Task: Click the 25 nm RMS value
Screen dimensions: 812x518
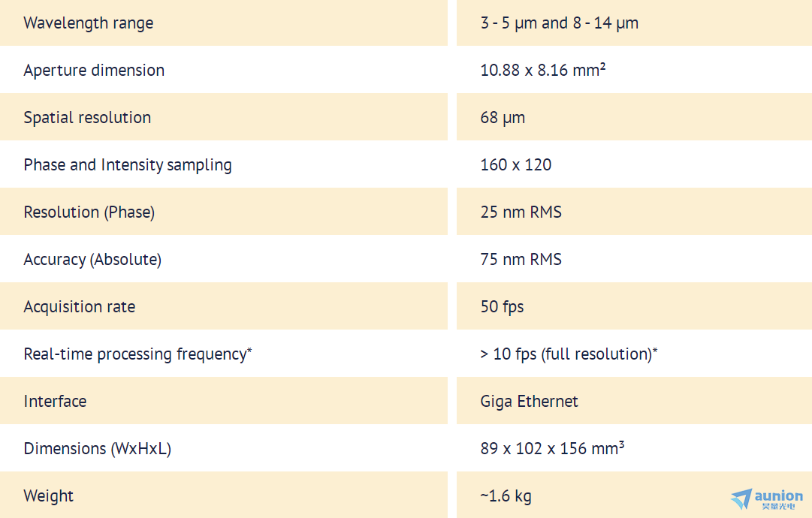Action: (x=521, y=212)
